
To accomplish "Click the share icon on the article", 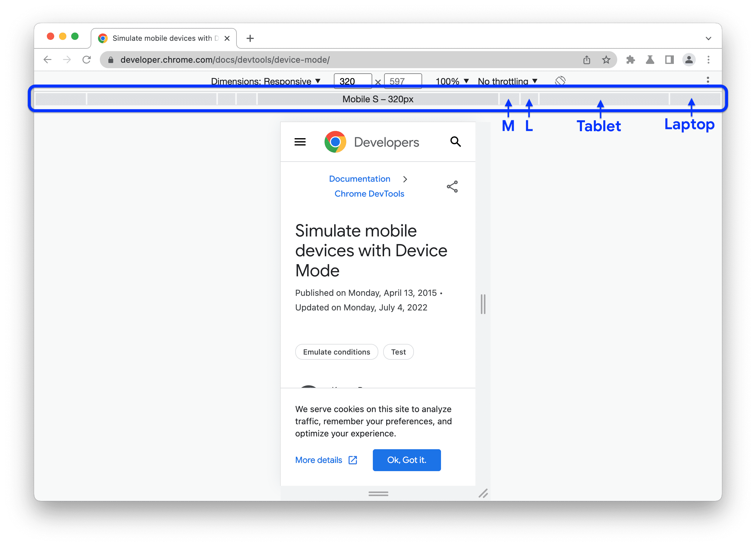I will [x=452, y=187].
